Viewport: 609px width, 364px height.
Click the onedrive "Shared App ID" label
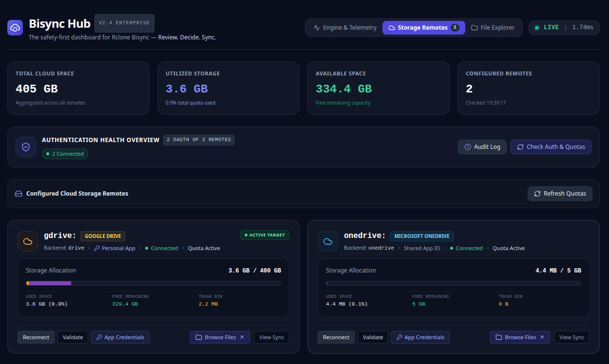[x=422, y=248]
